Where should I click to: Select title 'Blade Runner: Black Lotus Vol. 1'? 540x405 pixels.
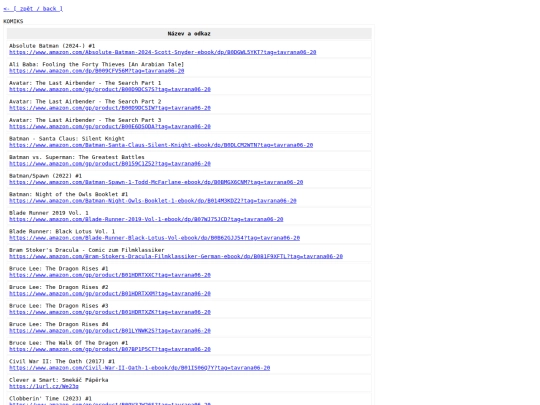coord(62,232)
